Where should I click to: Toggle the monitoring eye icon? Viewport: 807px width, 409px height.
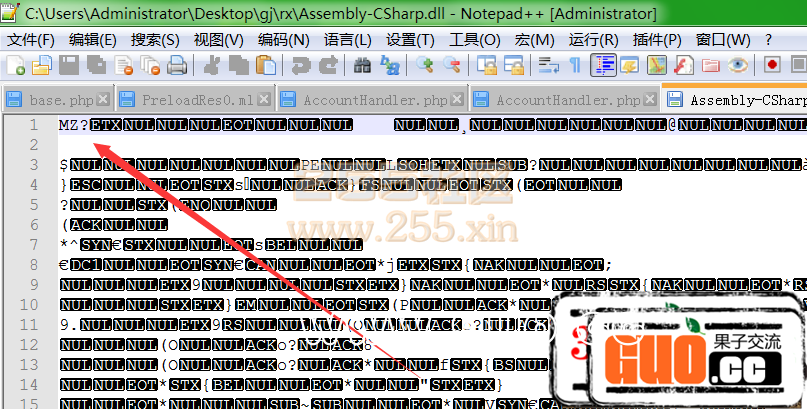tap(738, 66)
